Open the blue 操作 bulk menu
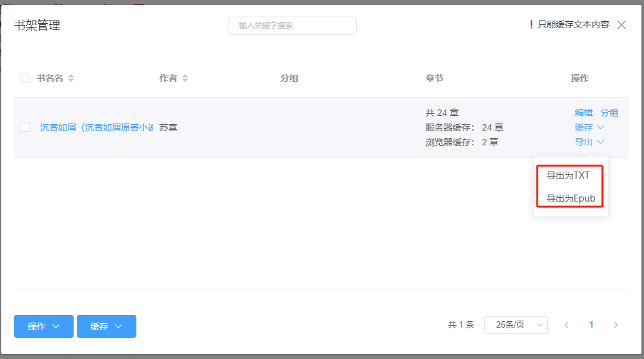The width and height of the screenshot is (644, 359). pos(44,326)
